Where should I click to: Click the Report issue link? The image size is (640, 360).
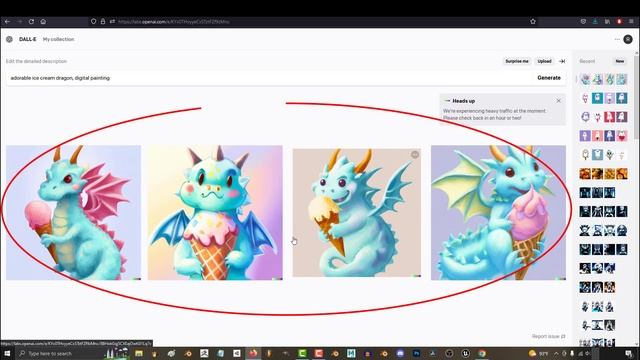pos(549,336)
